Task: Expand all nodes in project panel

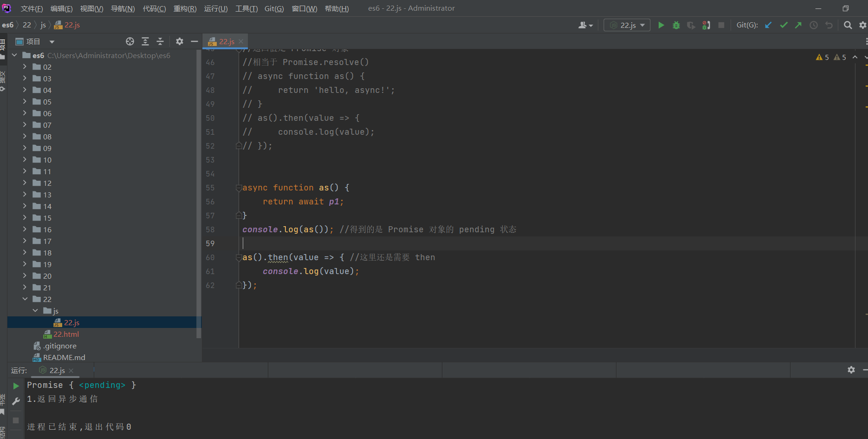Action: (145, 41)
